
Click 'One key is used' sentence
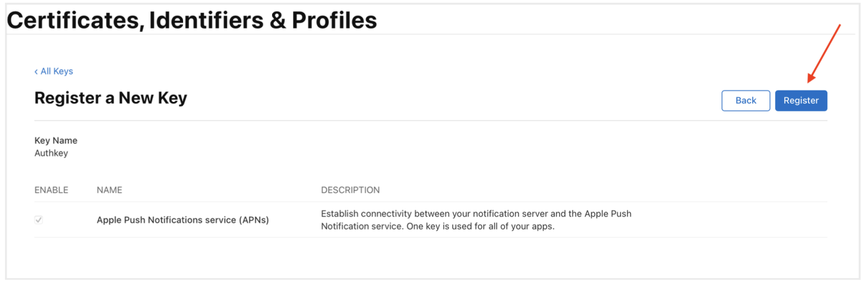coord(481,227)
